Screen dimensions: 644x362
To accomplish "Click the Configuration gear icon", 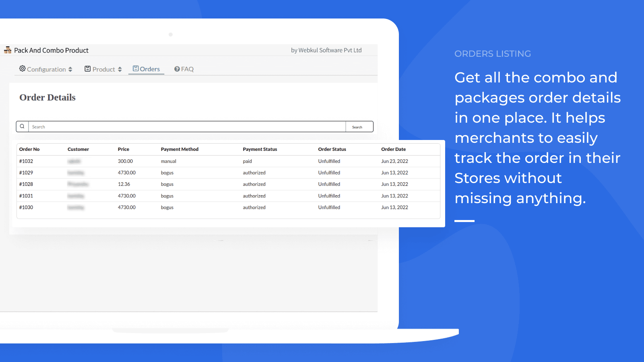I will click(23, 69).
